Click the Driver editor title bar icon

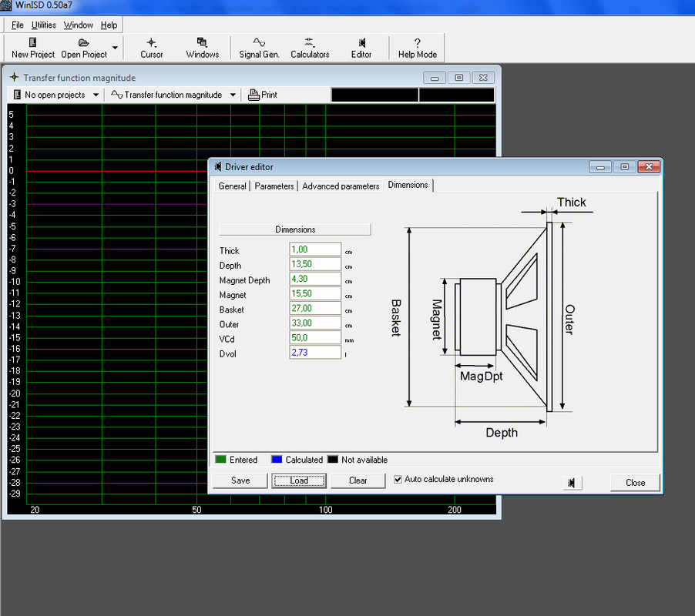pyautogui.click(x=217, y=167)
